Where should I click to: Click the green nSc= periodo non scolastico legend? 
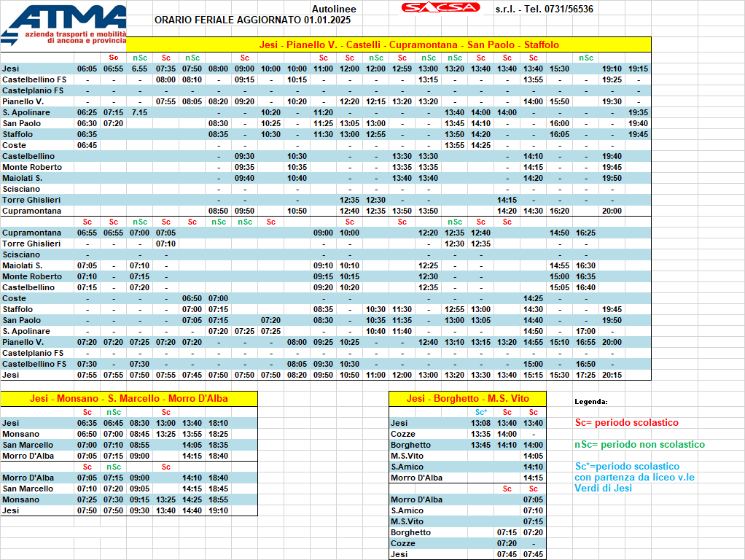(x=639, y=445)
